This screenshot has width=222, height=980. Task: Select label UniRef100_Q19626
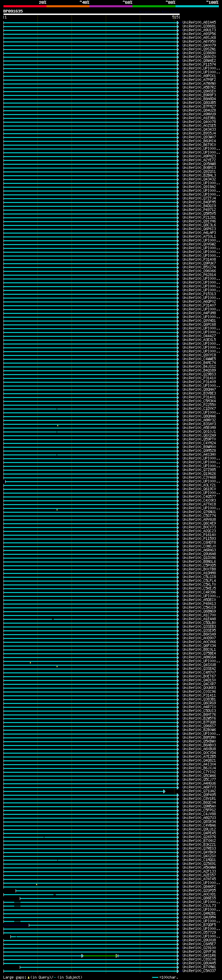pyautogui.click(x=199, y=473)
